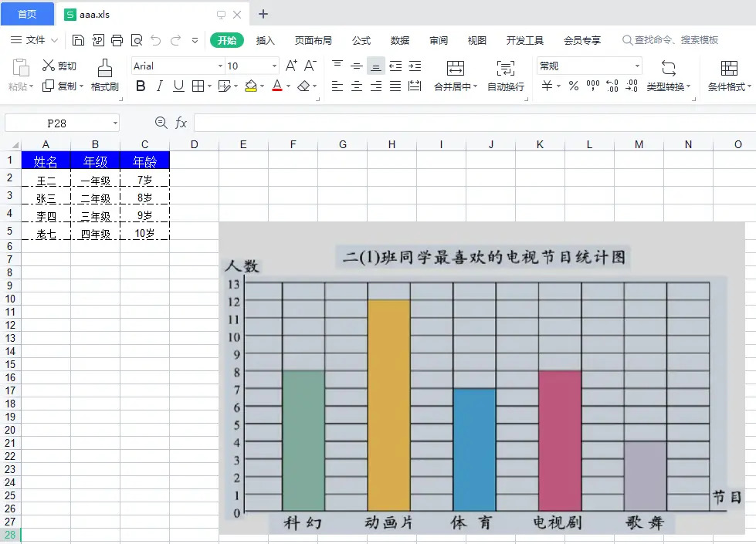
Task: Expand the font size dropdown
Action: [273, 66]
